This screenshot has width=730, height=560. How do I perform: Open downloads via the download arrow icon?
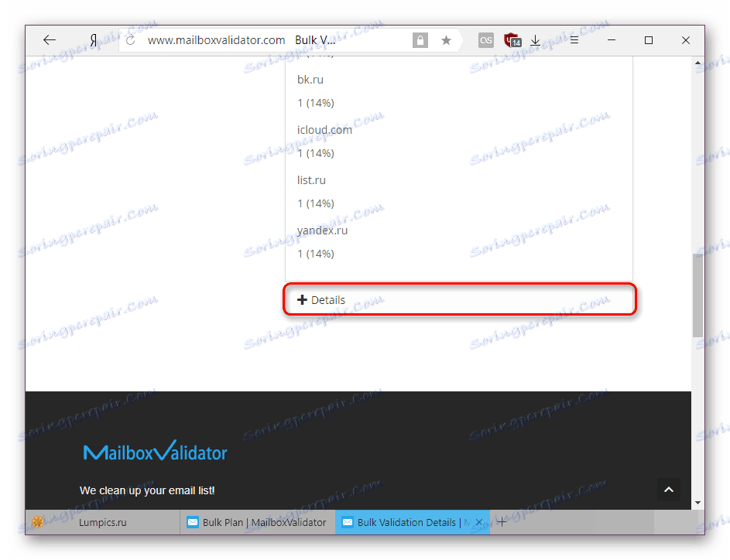(535, 39)
